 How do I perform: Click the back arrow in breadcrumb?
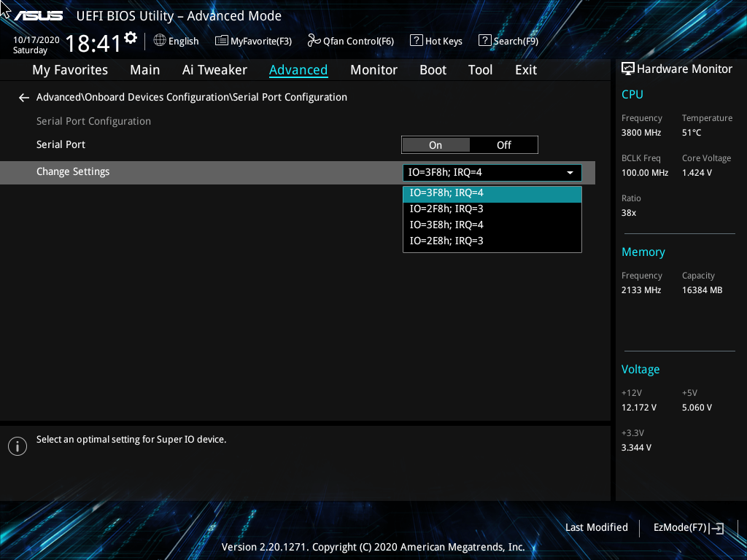click(x=24, y=98)
